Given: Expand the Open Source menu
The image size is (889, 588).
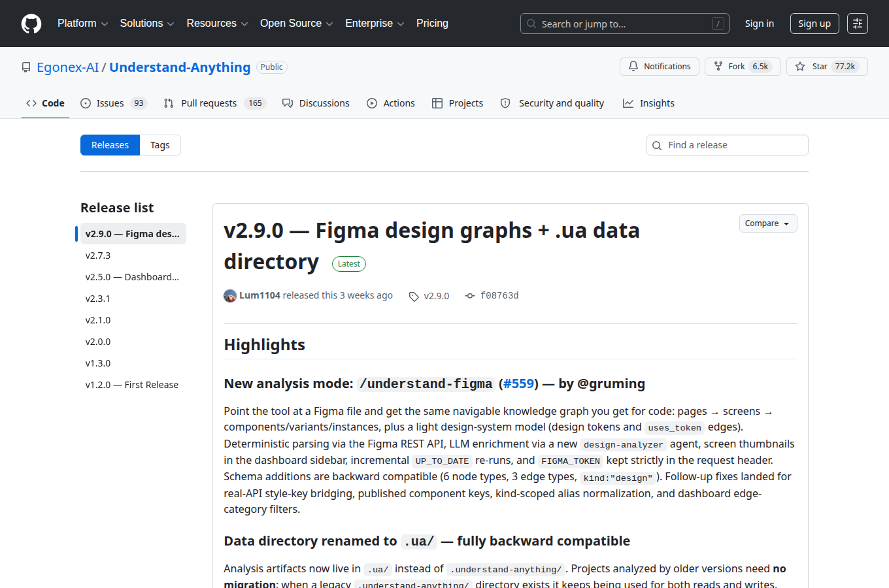Looking at the screenshot, I should (x=297, y=24).
